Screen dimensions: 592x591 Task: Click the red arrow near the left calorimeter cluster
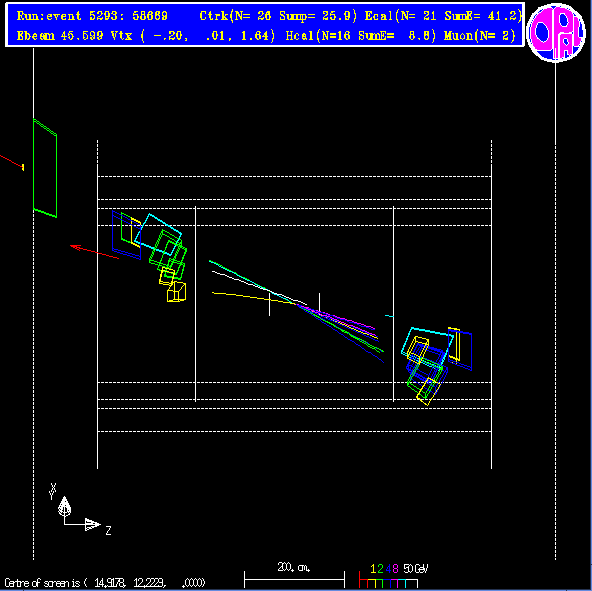(94, 252)
